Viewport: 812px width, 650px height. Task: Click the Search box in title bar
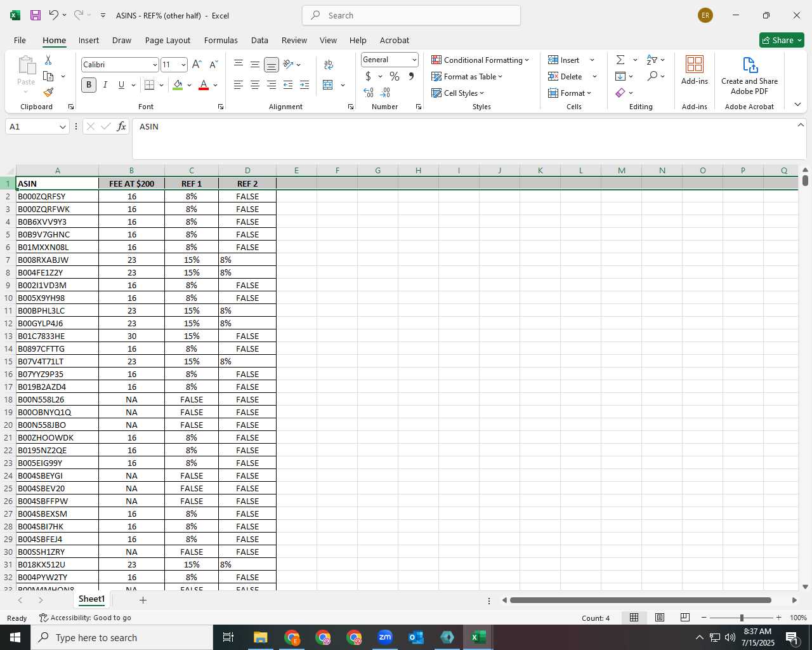coord(411,15)
